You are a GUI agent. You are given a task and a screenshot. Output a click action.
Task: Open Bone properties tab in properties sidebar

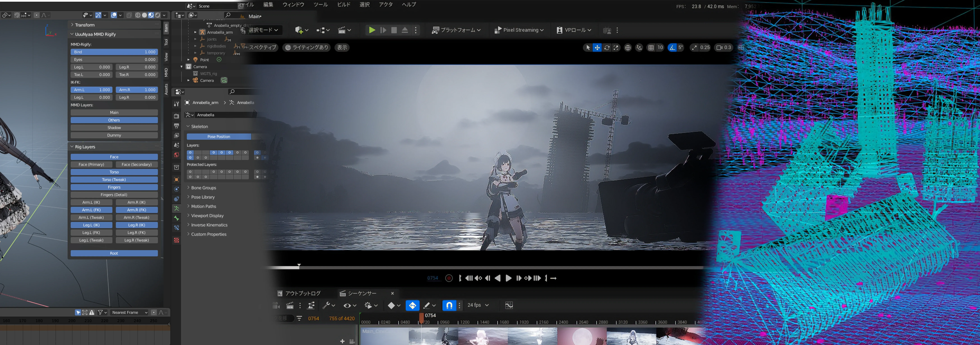point(177,218)
